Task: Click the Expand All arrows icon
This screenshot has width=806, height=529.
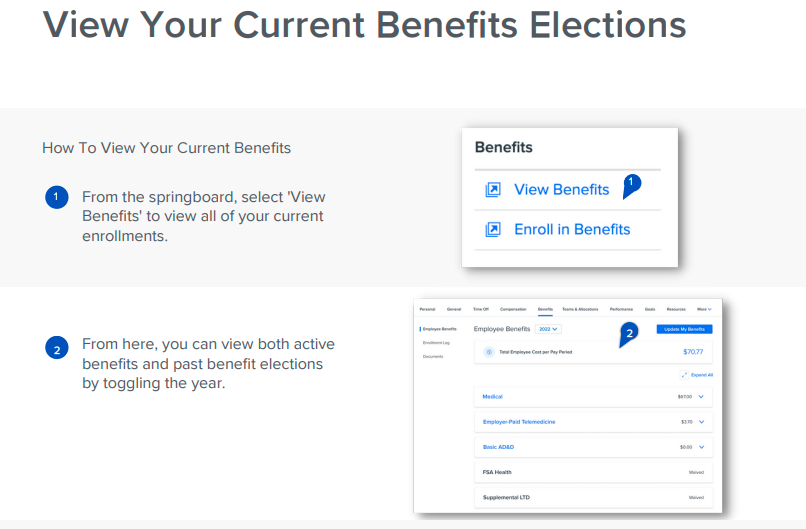Action: (684, 375)
